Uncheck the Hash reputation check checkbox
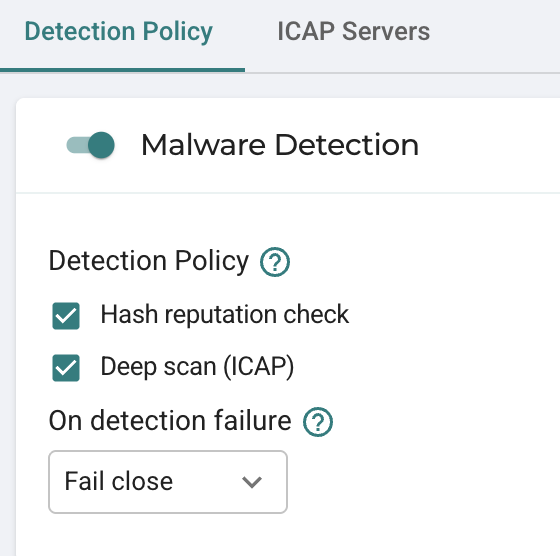560x556 pixels. 66,316
